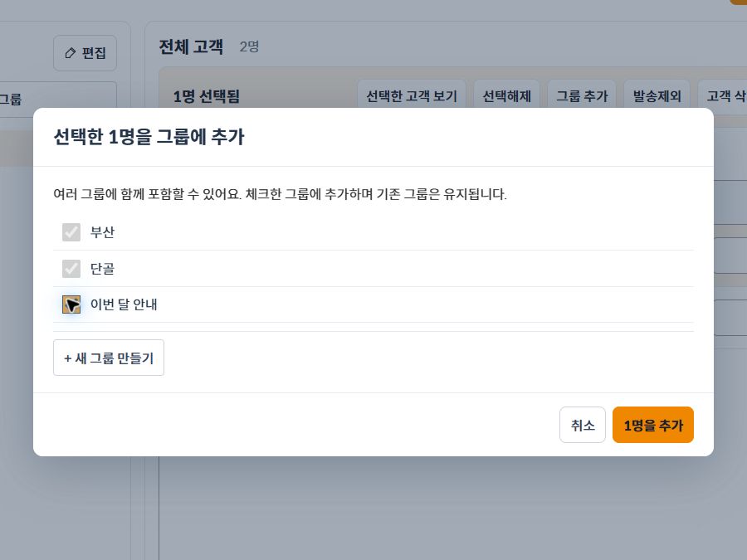Viewport: 747px width, 560px height.
Task: Click 발송제외 in background toolbar
Action: 657,96
